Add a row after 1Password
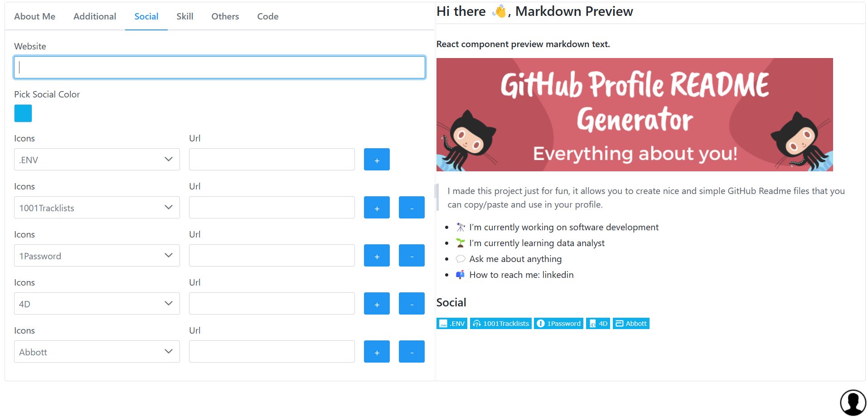The height and width of the screenshot is (417, 868). tap(377, 256)
